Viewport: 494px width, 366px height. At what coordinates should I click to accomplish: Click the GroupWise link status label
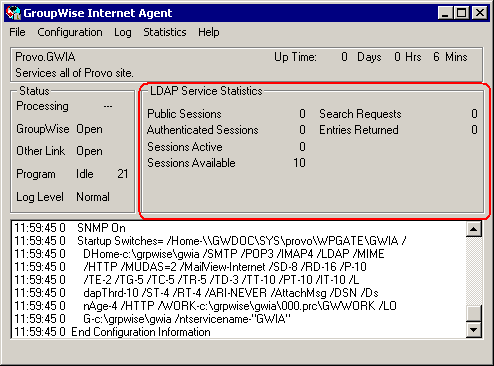[x=43, y=129]
